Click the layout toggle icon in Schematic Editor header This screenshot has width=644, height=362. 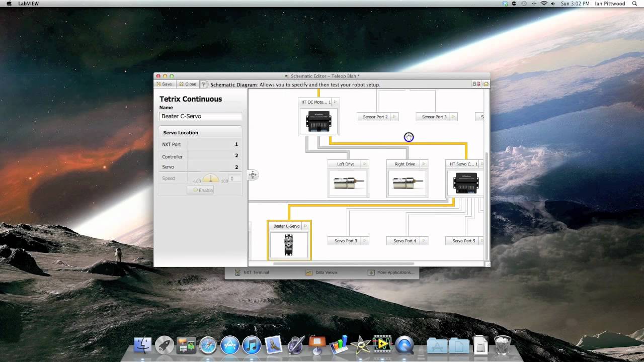tap(476, 84)
